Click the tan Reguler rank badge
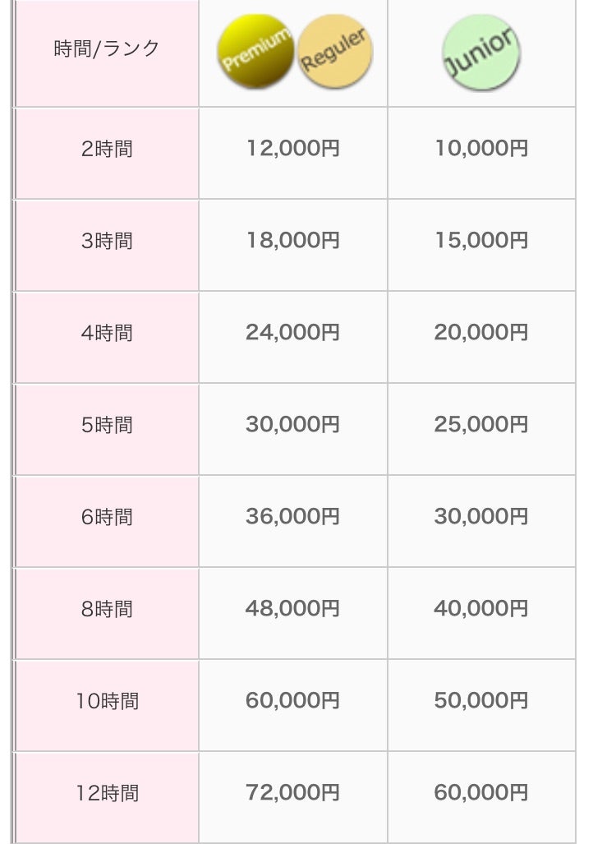 click(334, 51)
